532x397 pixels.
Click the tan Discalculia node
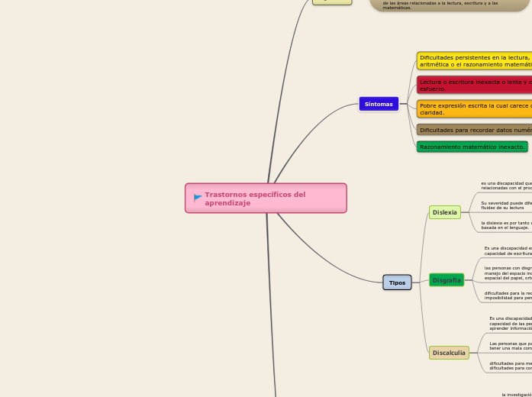449,353
